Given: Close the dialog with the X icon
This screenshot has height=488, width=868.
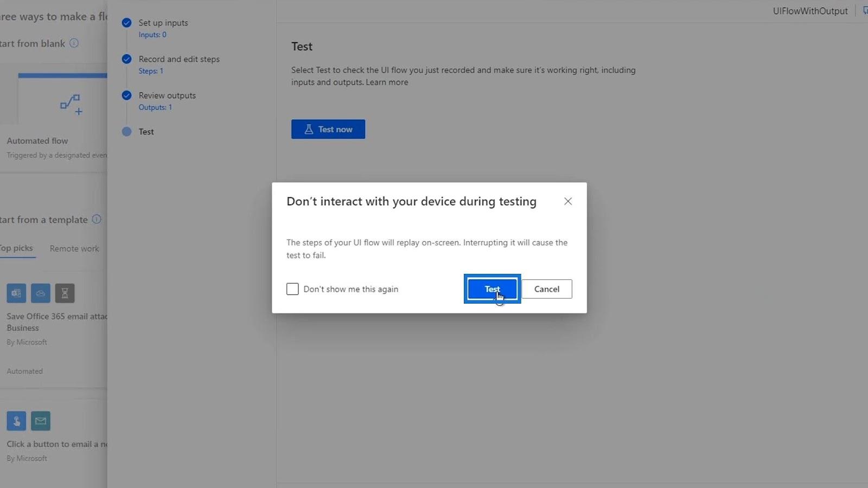Looking at the screenshot, I should 568,201.
